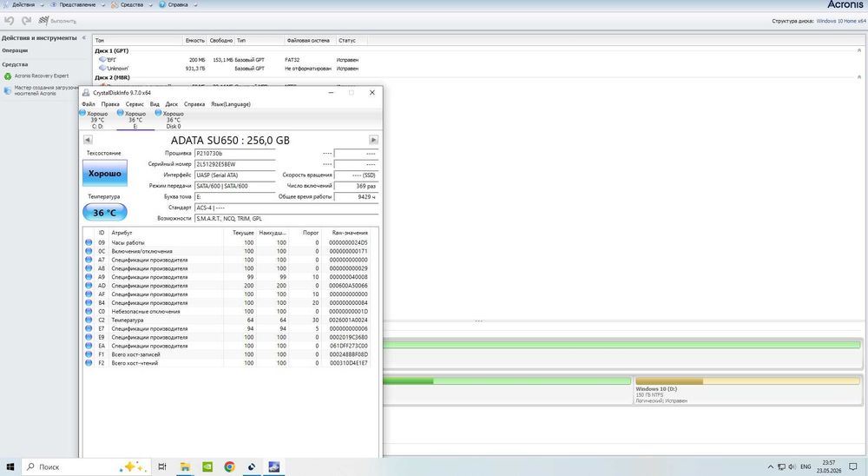Switch to next disk with right arrow

[x=373, y=140]
